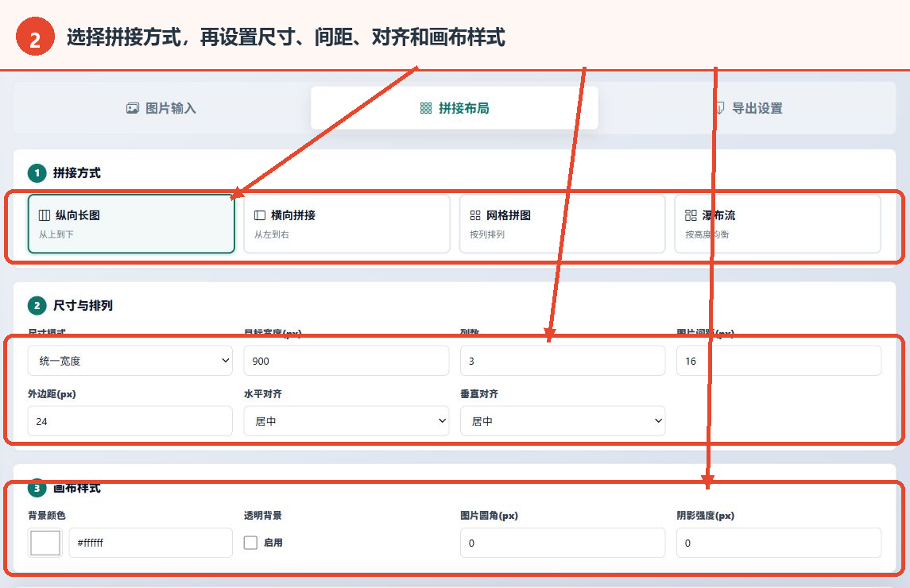Click the image icon on 图片输入 tab
Screen dimensions: 910x588
tap(132, 108)
